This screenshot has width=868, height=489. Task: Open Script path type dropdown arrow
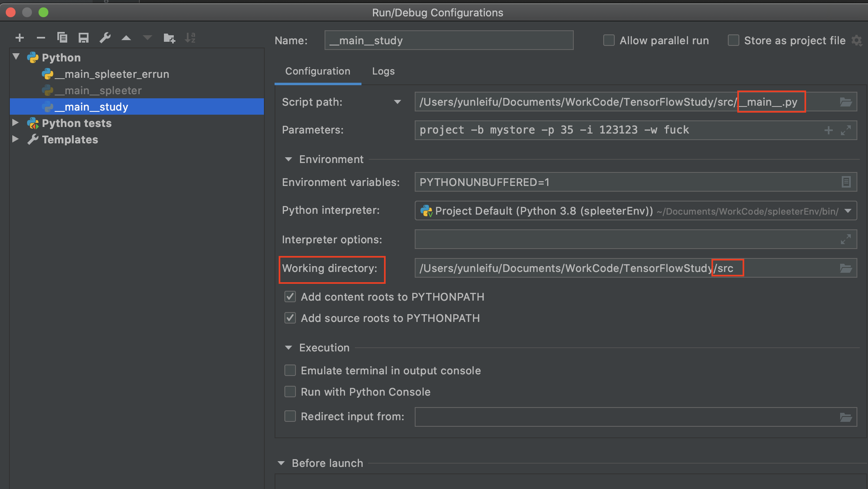[x=397, y=102]
